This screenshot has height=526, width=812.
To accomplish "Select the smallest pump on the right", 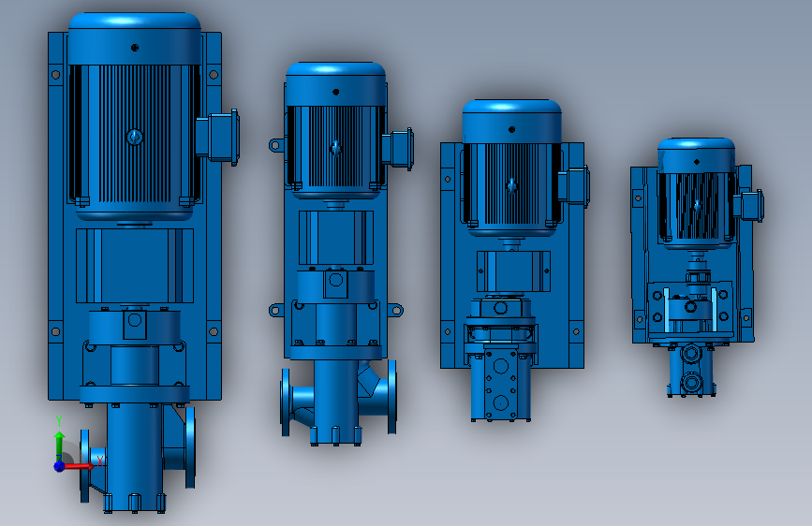I will click(697, 267).
